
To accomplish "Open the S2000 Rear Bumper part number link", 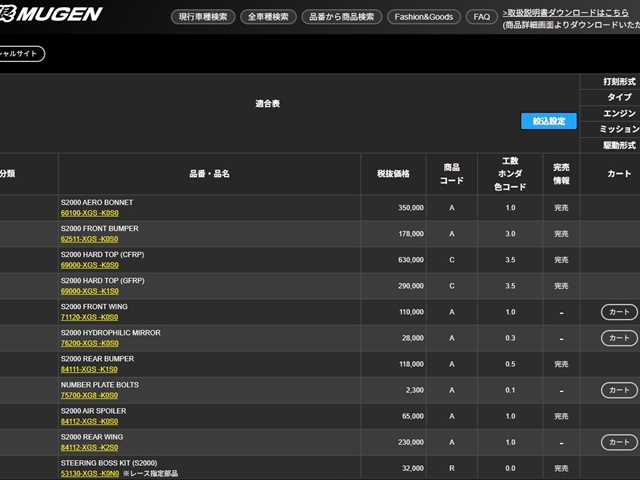I will (89, 369).
